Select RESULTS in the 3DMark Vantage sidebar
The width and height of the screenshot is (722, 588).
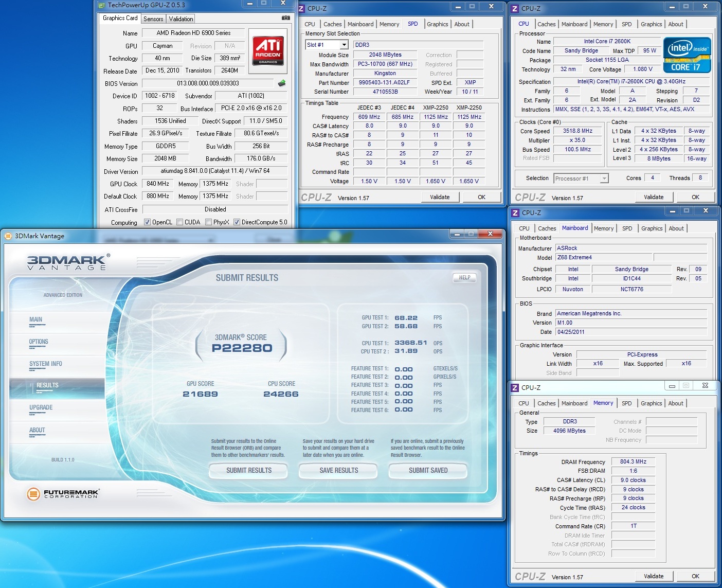tap(58, 387)
